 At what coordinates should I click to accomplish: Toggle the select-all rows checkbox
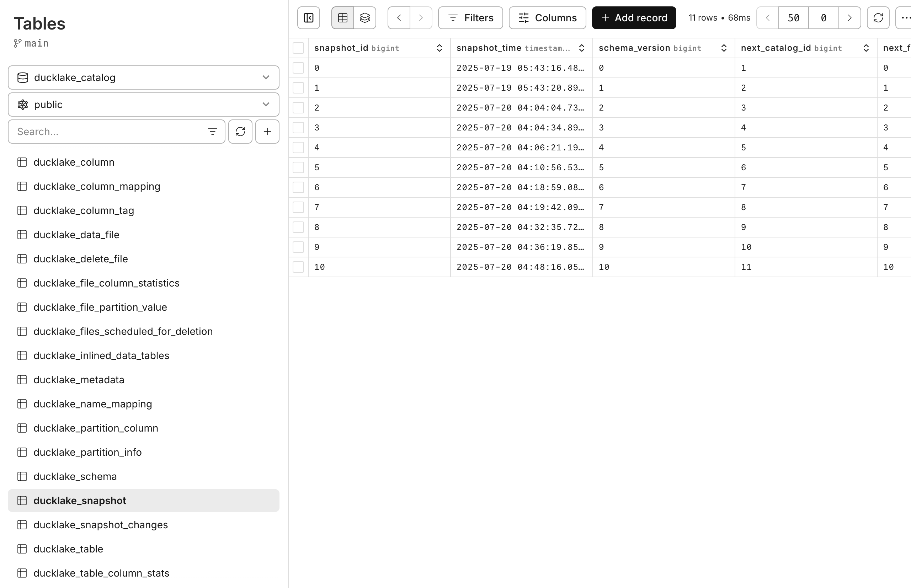click(298, 48)
